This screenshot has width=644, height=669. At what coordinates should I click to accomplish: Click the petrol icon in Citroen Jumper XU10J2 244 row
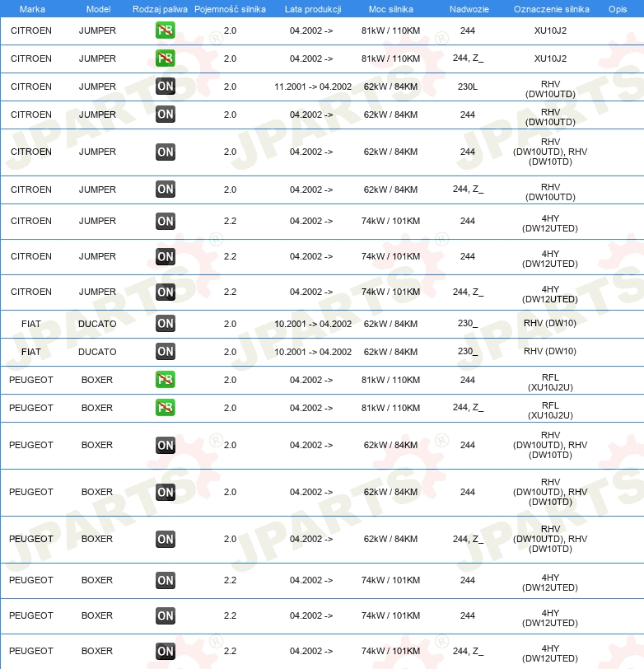pos(165,30)
